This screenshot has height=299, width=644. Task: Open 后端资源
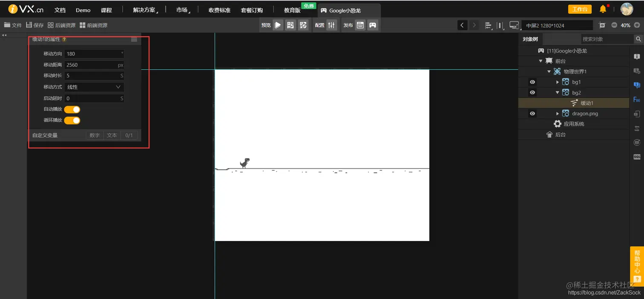point(61,25)
